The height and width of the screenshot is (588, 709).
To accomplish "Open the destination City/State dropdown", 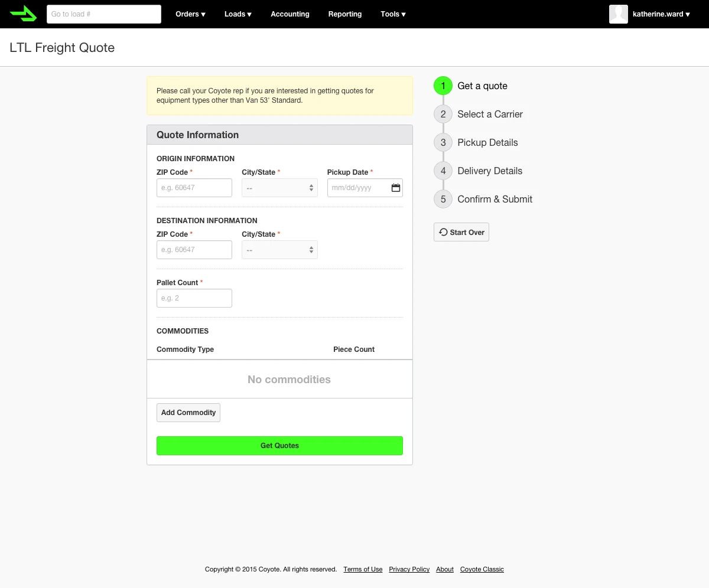I will 279,250.
